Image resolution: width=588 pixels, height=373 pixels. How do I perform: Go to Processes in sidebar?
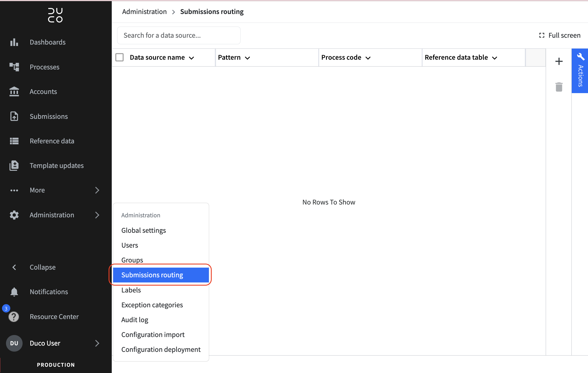pyautogui.click(x=45, y=67)
